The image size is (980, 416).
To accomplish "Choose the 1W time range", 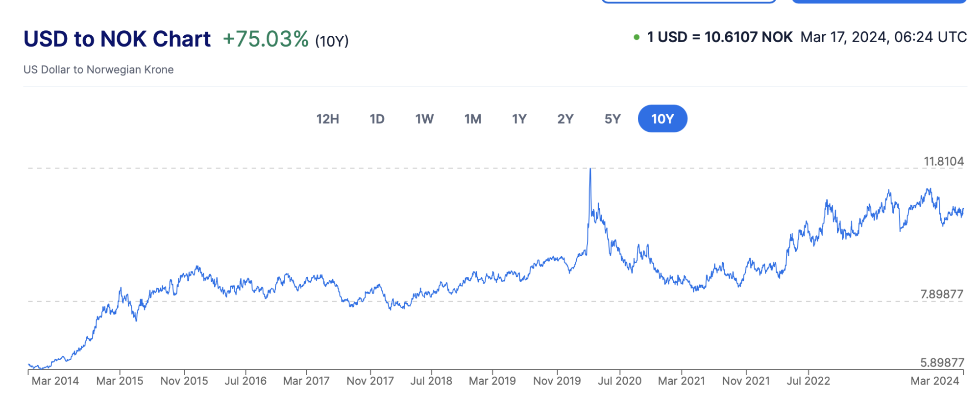I will tap(424, 119).
